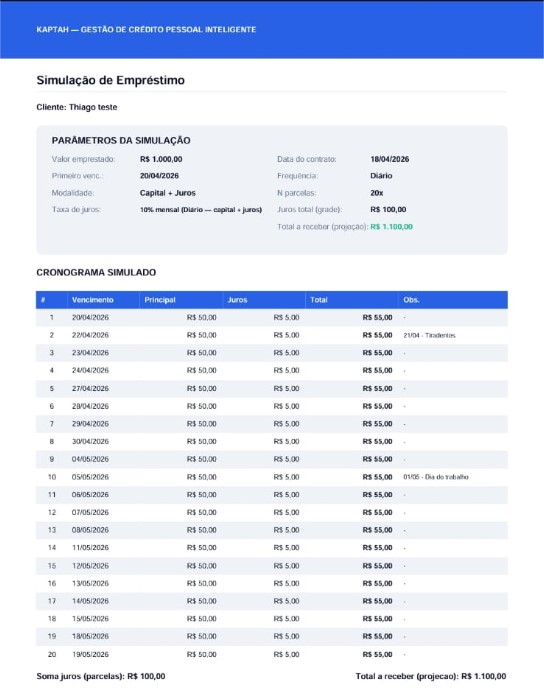The height and width of the screenshot is (692, 544).
Task: Select the 'Taxa de juros:' label
Action: [76, 210]
